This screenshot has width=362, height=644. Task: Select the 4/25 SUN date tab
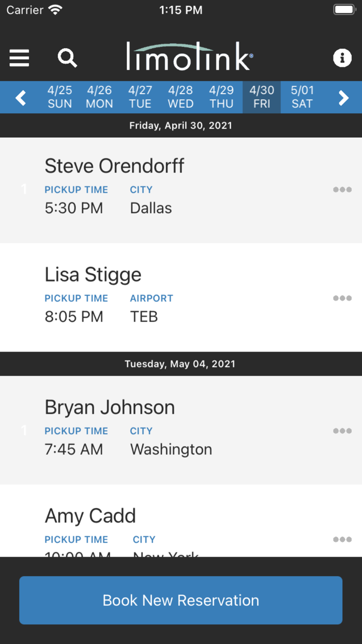[59, 97]
